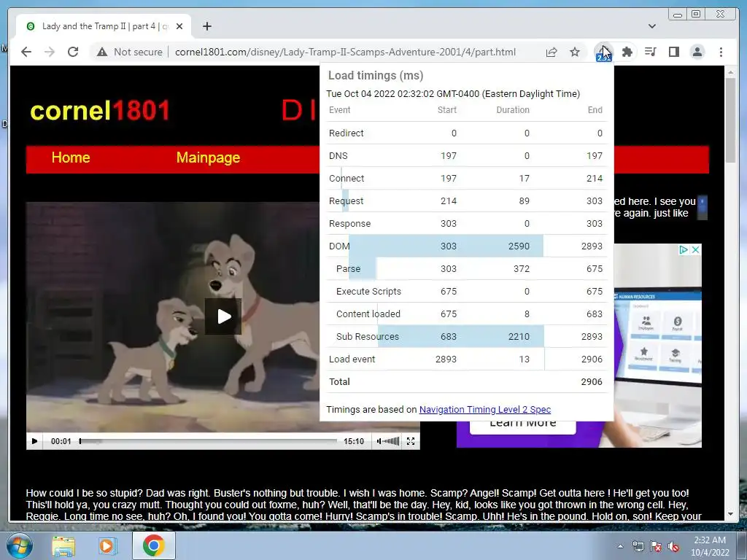The width and height of the screenshot is (747, 560).
Task: Enter fullscreen video mode
Action: click(411, 441)
